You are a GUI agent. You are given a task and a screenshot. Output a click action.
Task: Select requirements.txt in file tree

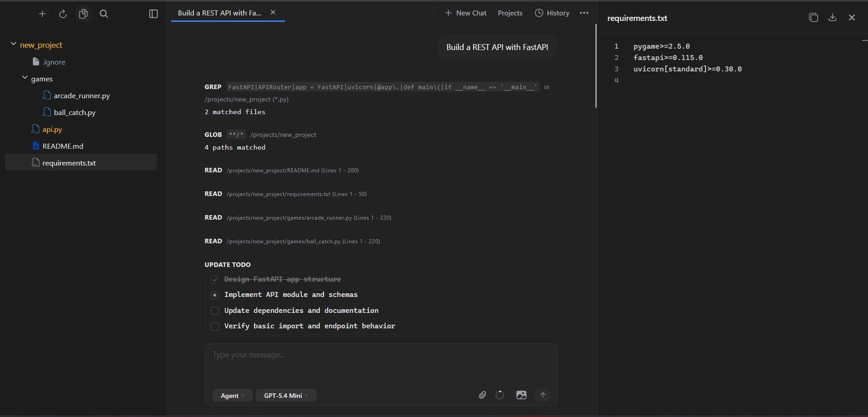[81, 162]
